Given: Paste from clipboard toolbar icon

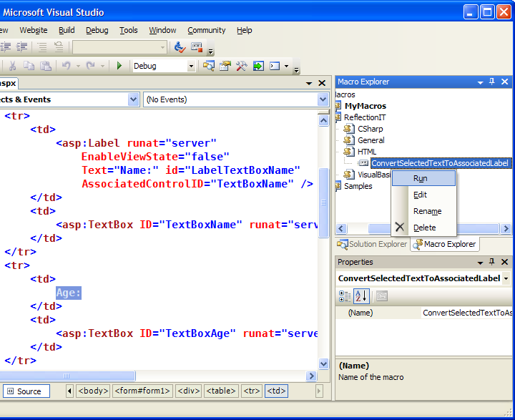Looking at the screenshot, I should click(x=46, y=66).
